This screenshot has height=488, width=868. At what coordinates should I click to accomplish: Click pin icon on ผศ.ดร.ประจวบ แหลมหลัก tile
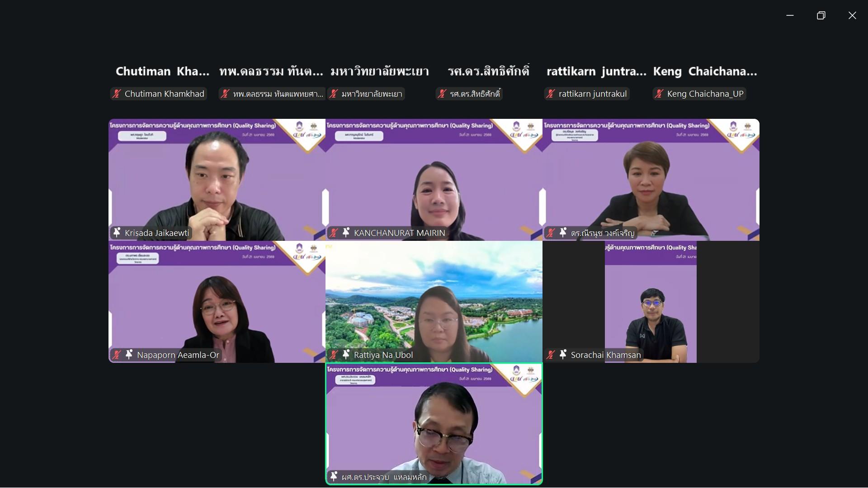pos(334,477)
